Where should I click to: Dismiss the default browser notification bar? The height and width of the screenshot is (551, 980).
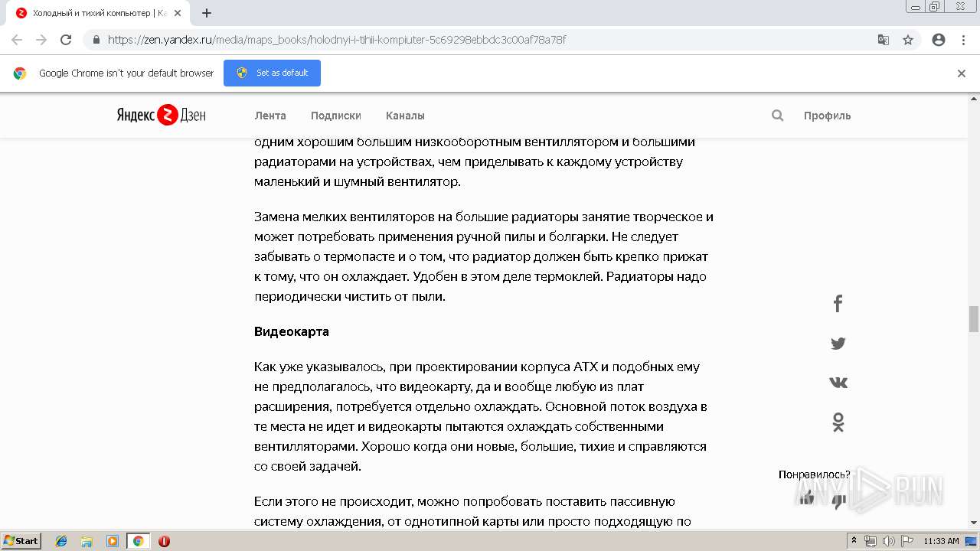tap(962, 73)
